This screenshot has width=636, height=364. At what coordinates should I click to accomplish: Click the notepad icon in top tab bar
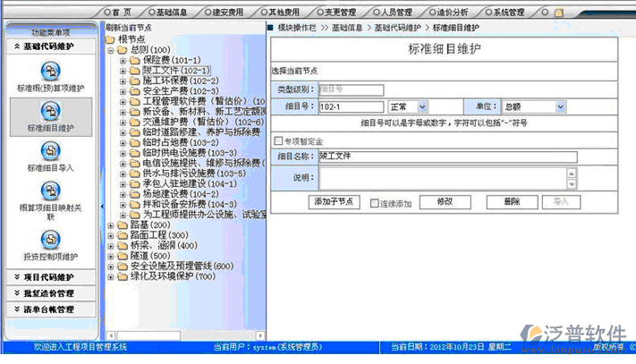coord(559,13)
